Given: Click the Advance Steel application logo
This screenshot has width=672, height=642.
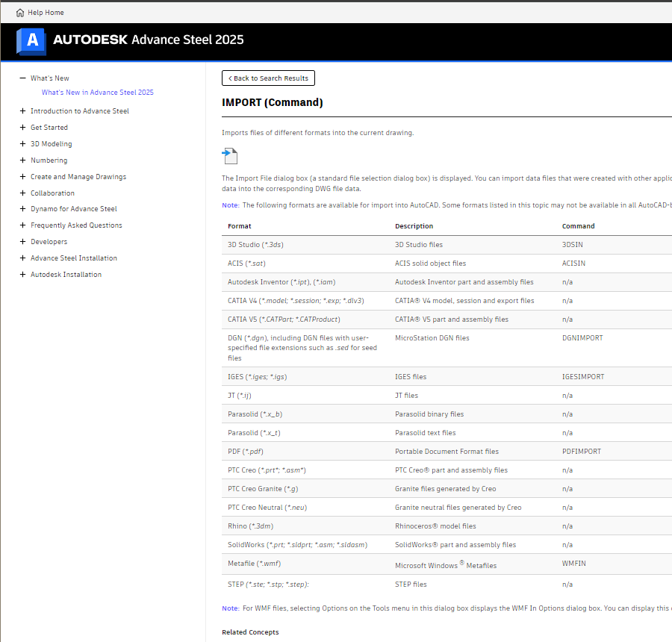Looking at the screenshot, I should (31, 42).
